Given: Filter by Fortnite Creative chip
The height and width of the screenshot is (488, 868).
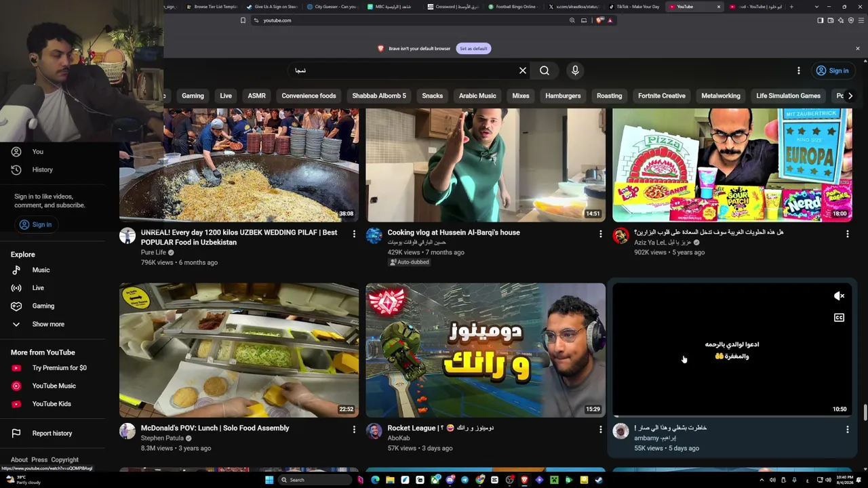Looking at the screenshot, I should point(661,96).
